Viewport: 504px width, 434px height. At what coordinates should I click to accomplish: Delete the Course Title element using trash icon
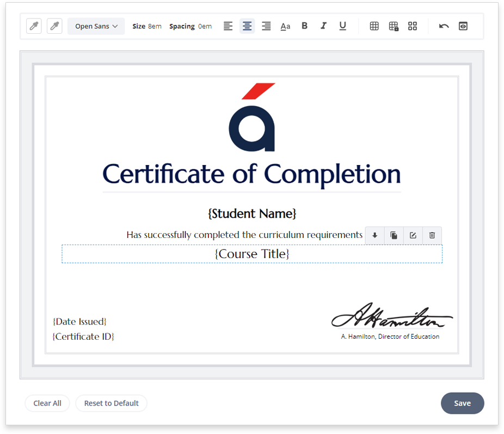(432, 235)
